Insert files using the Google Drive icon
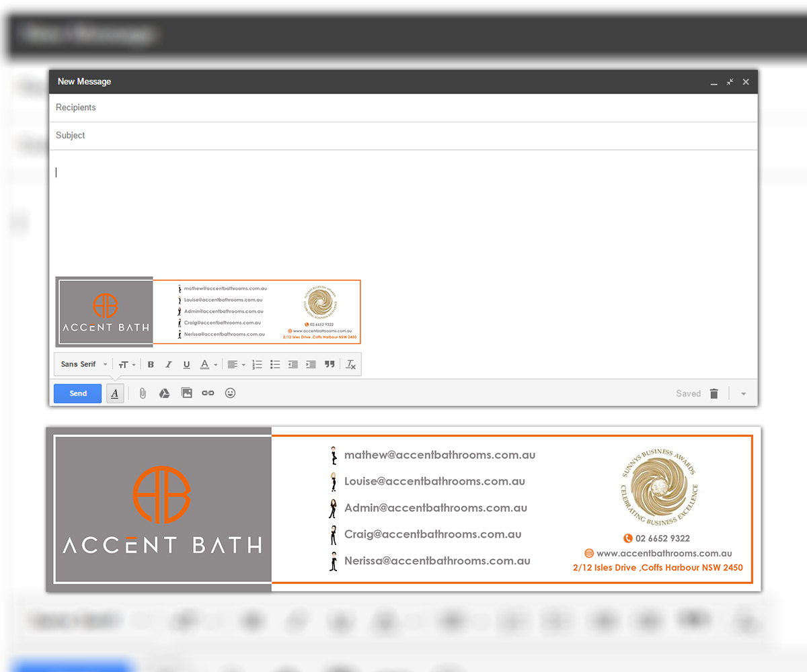The width and height of the screenshot is (807, 672). click(164, 393)
